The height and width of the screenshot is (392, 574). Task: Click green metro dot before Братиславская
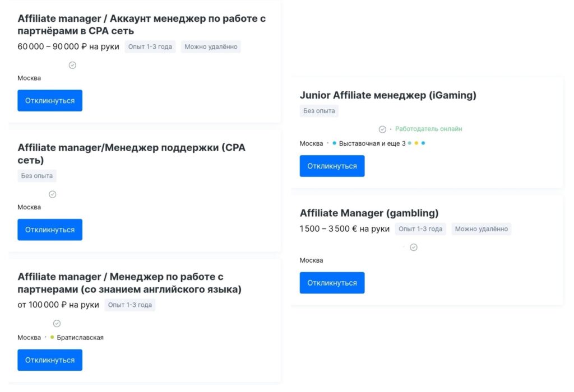tap(52, 337)
